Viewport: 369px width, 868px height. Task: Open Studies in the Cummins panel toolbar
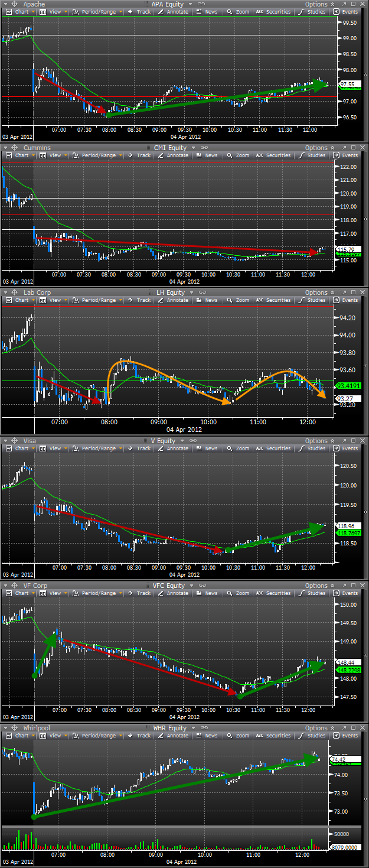tap(312, 155)
